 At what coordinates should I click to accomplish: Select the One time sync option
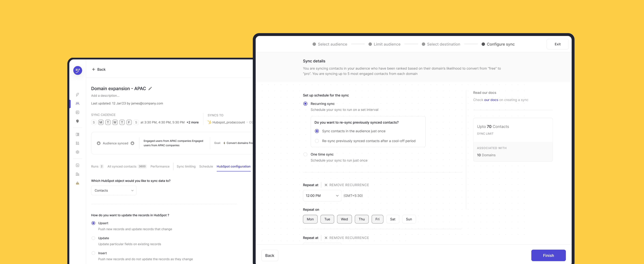pyautogui.click(x=305, y=154)
